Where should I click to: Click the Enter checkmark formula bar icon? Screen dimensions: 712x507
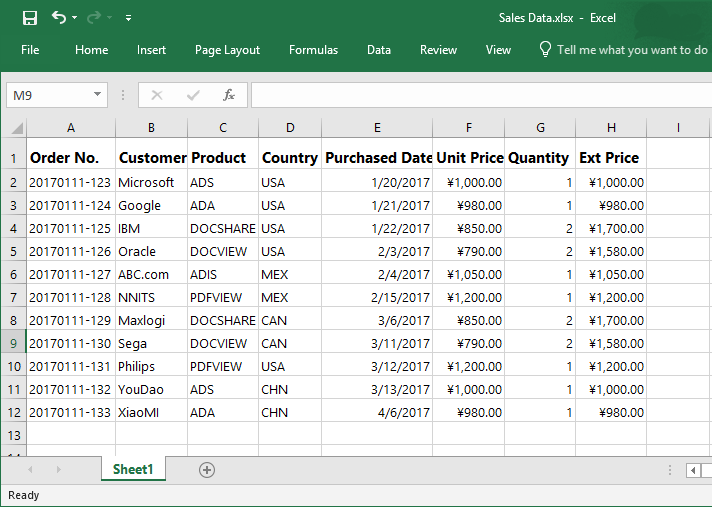(193, 95)
